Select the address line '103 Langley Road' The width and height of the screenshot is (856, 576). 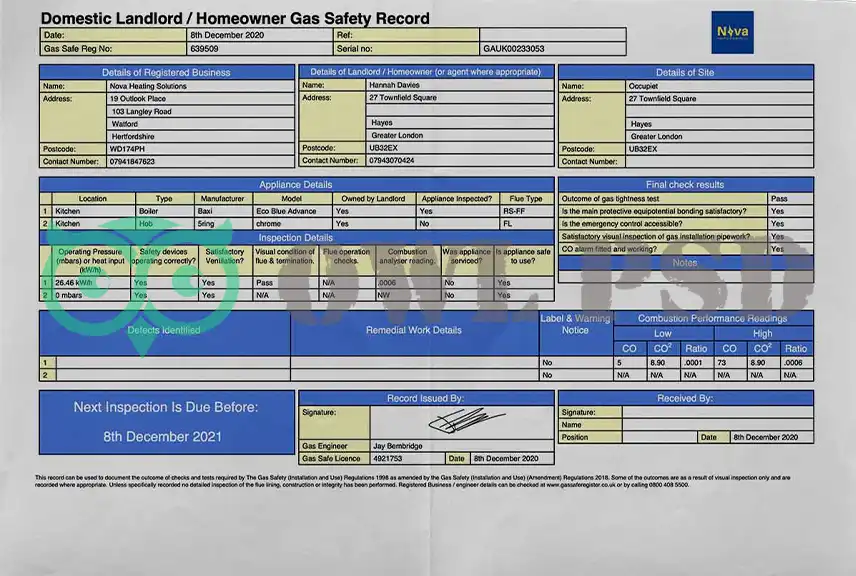click(x=141, y=111)
